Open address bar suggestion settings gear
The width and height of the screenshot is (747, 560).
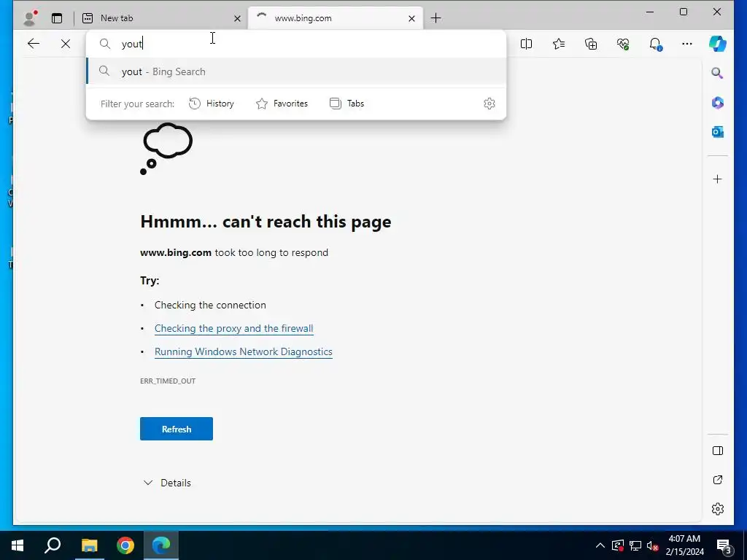pyautogui.click(x=489, y=104)
